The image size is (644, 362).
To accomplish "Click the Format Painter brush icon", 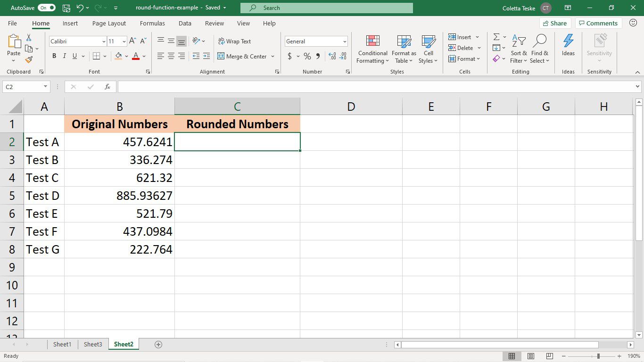I will point(29,60).
